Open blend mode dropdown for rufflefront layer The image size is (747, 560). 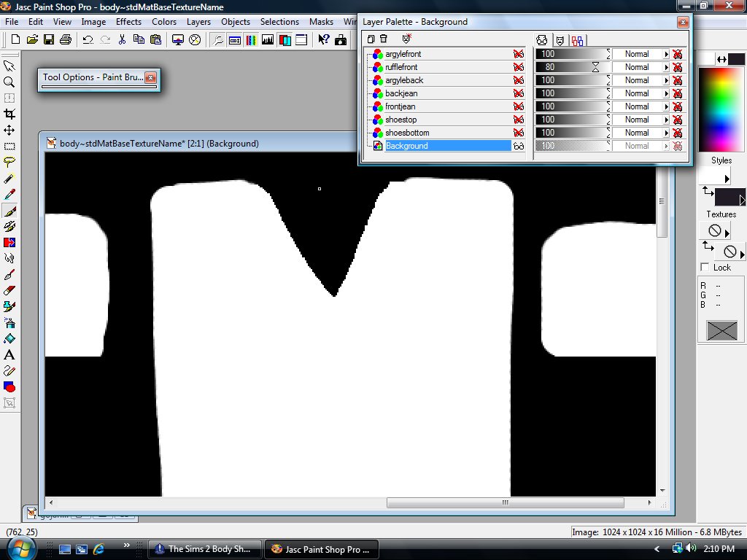point(667,67)
